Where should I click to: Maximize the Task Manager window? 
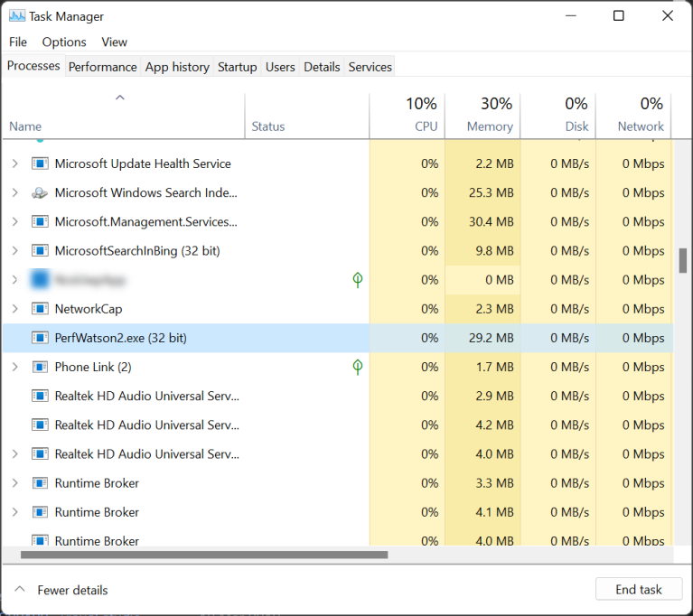619,16
